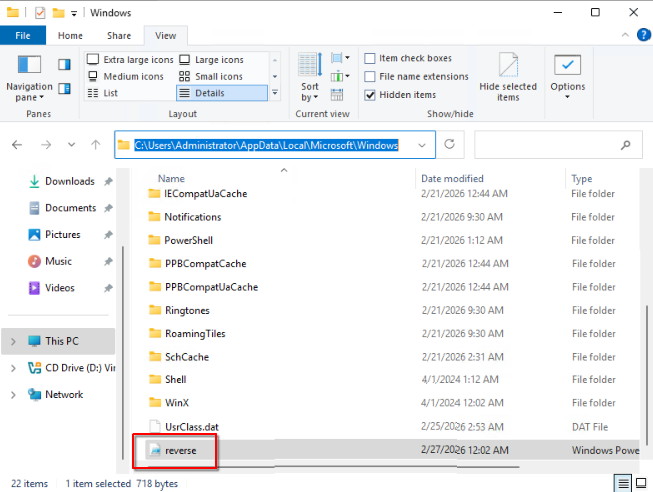Open Recent locations dropdown arrow
The width and height of the screenshot is (653, 492).
[72, 145]
